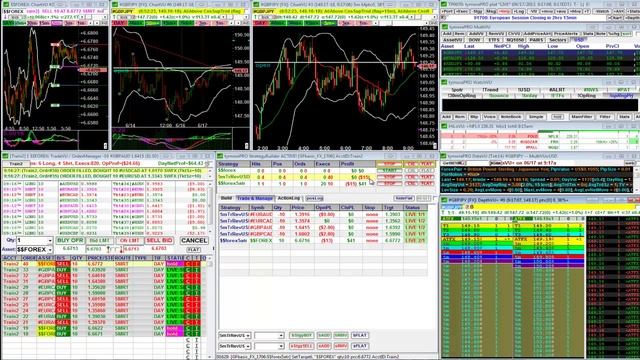This screenshot has width=640, height=360.
Task: Click FLAT for the $$forexSafe strategy
Action: tap(427, 184)
